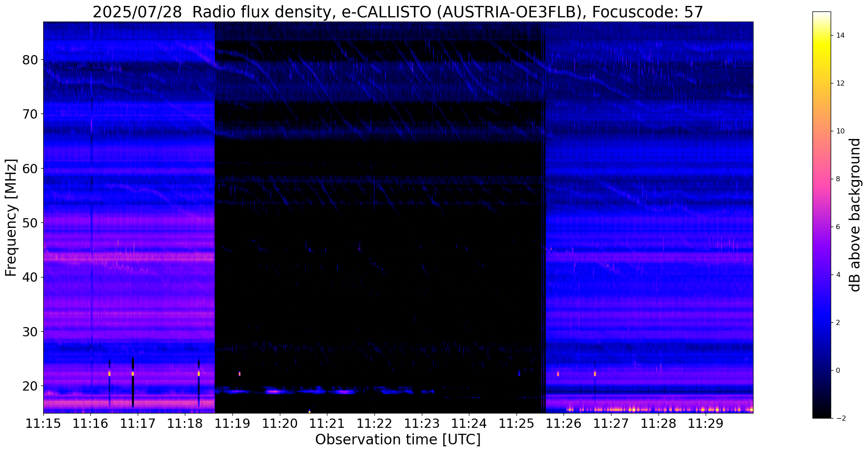Click the 11:19 time tick label

point(232,424)
